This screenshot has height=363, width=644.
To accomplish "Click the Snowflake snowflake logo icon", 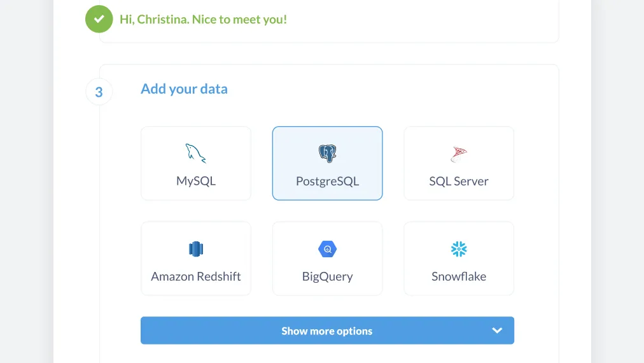I will click(x=459, y=249).
